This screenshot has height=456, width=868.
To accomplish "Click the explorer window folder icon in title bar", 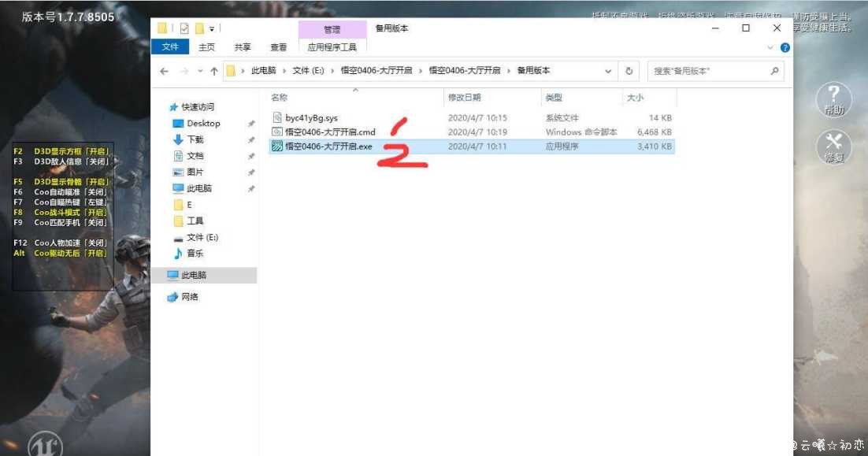I will click(162, 28).
